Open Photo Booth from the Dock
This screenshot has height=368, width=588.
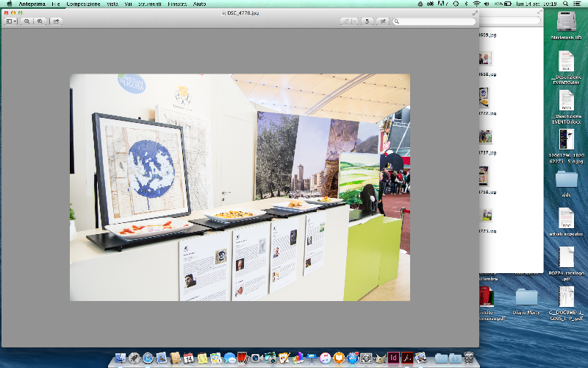[x=243, y=358]
